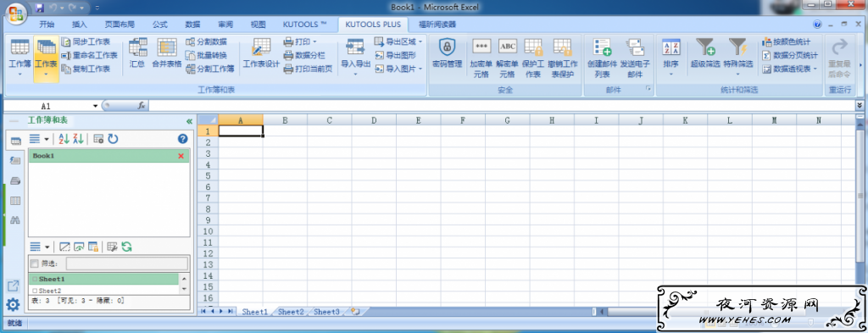The width and height of the screenshot is (868, 333).
Task: Switch to the 公式 tab
Action: (x=160, y=25)
